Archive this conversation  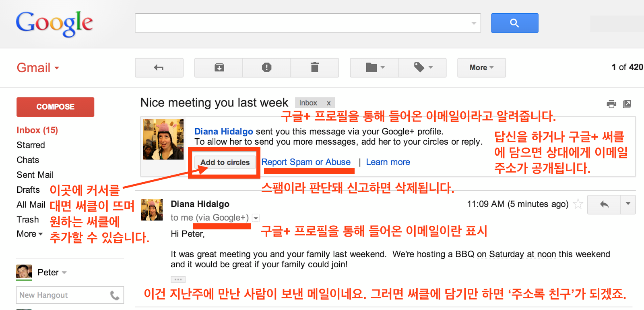(x=219, y=68)
